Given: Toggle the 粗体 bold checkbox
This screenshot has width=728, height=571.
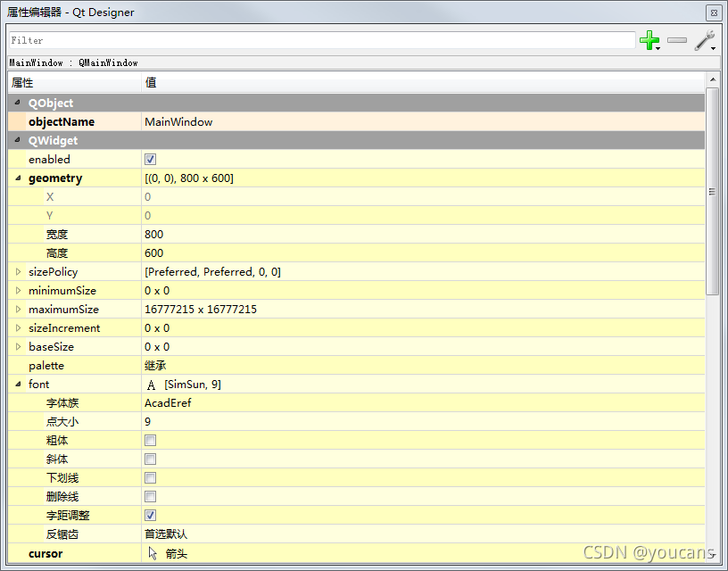Looking at the screenshot, I should coord(151,440).
